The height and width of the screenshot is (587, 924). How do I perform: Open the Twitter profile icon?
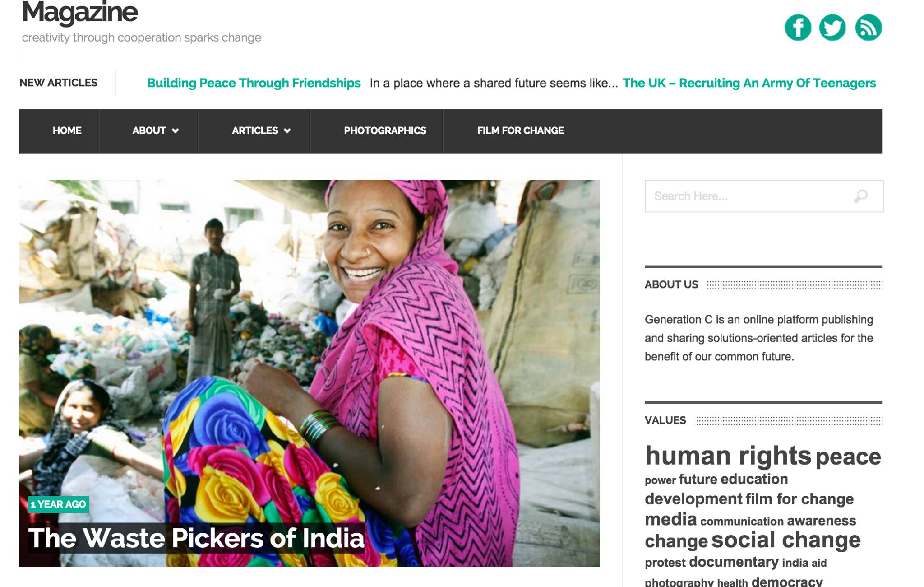point(832,28)
